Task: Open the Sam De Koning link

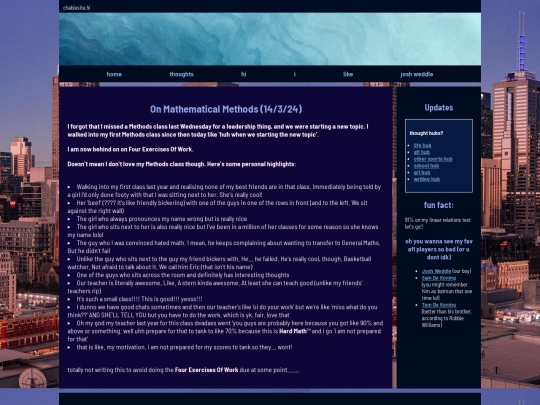Action: tap(439, 278)
